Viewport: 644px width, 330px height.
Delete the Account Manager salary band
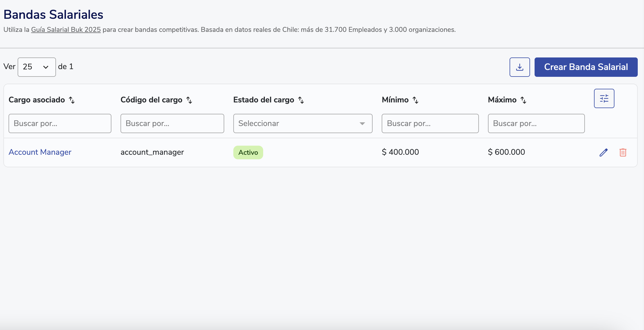click(623, 152)
